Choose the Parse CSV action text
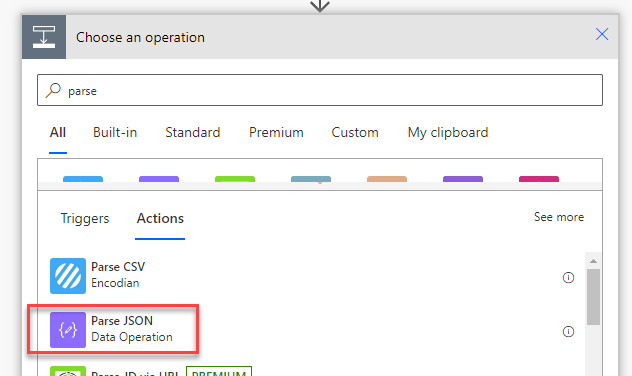Image resolution: width=632 pixels, height=376 pixels. click(x=118, y=267)
